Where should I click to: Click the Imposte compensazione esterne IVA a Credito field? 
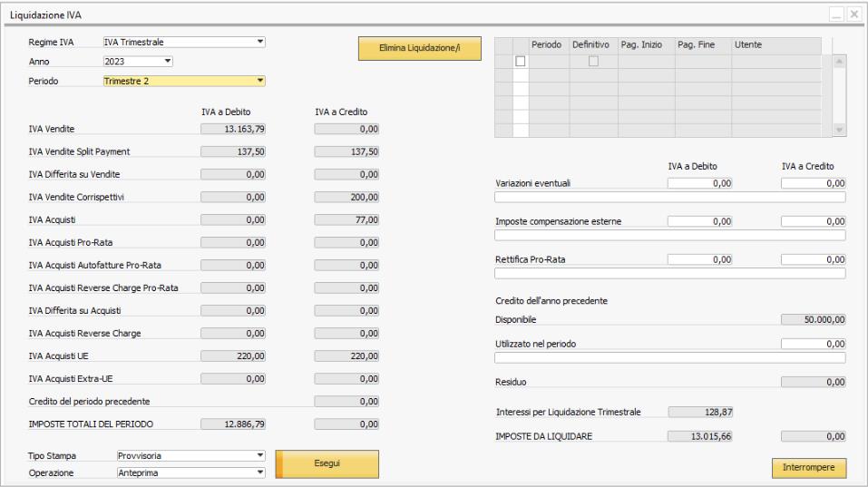click(x=814, y=221)
